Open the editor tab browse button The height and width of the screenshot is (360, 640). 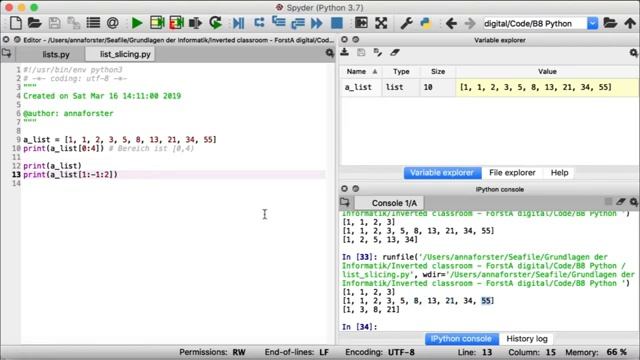(x=7, y=53)
